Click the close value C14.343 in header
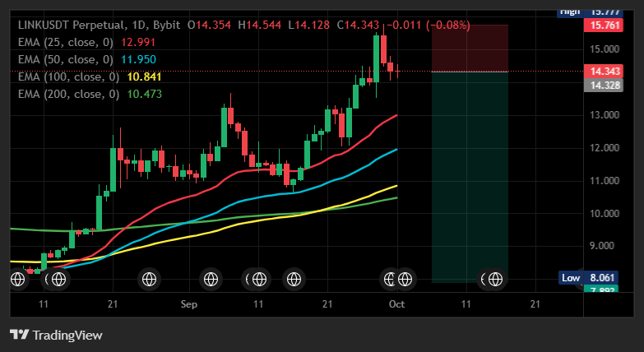This screenshot has height=352, width=644. (x=358, y=25)
